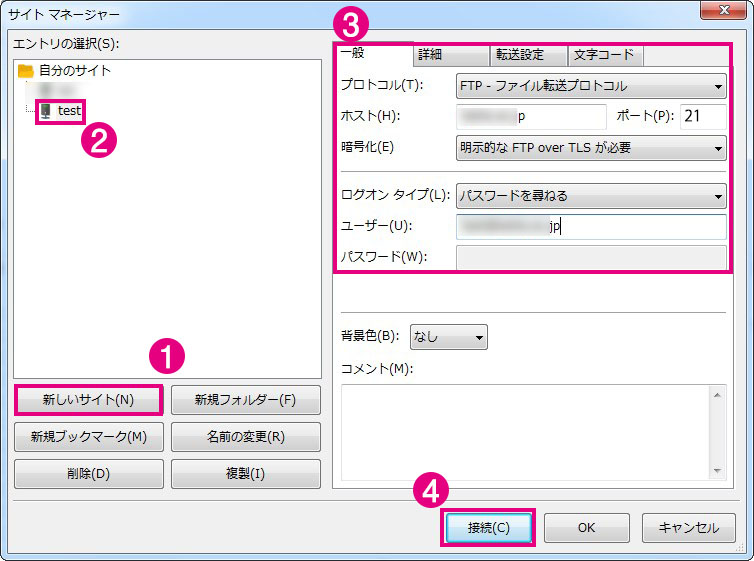Go to the 文字コード tab
754x561 pixels.
point(604,55)
